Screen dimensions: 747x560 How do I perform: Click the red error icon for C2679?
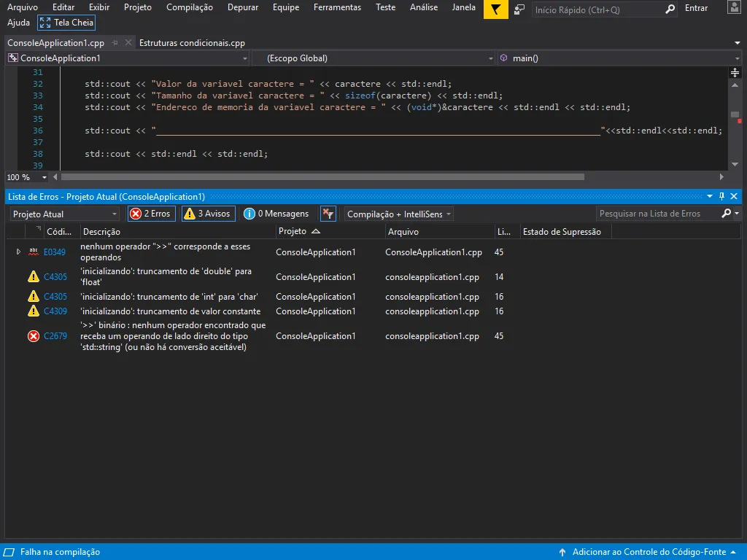tap(34, 336)
